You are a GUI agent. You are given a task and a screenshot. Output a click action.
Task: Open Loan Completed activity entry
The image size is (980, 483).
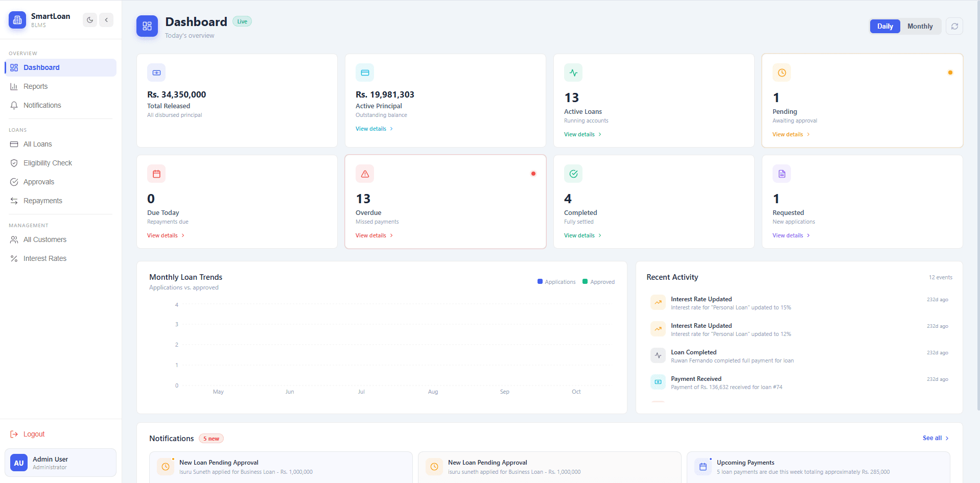[x=799, y=356]
